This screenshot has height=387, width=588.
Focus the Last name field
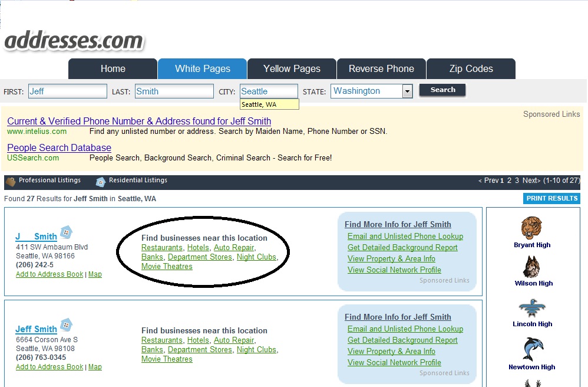point(174,91)
